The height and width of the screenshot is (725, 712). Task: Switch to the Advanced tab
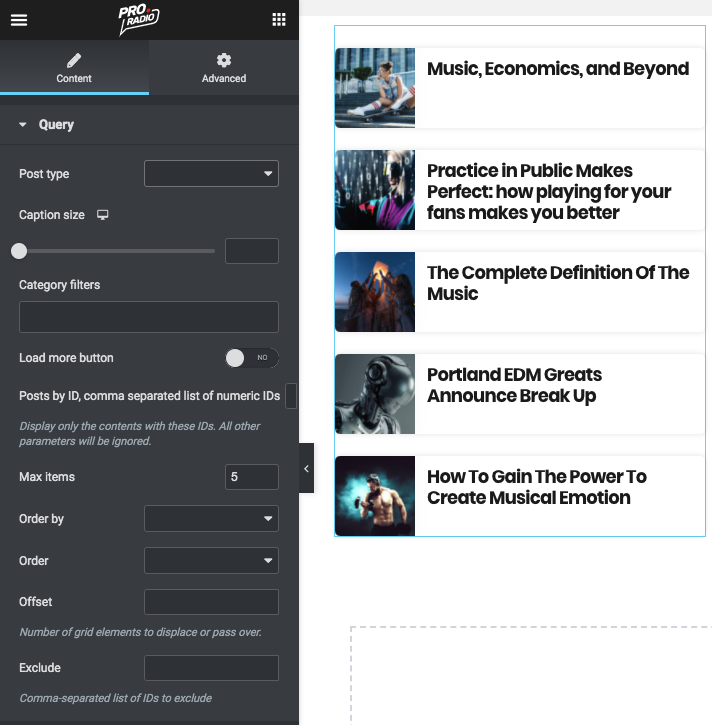(x=224, y=68)
